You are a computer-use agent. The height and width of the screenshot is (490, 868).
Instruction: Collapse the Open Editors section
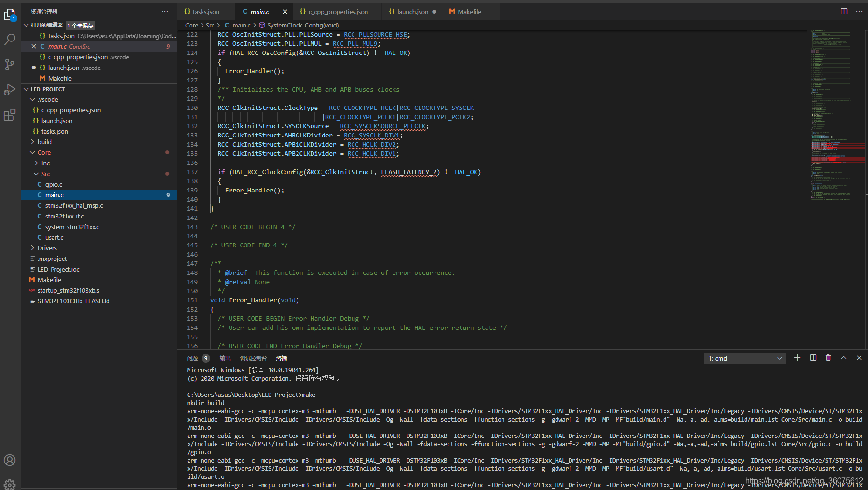26,25
